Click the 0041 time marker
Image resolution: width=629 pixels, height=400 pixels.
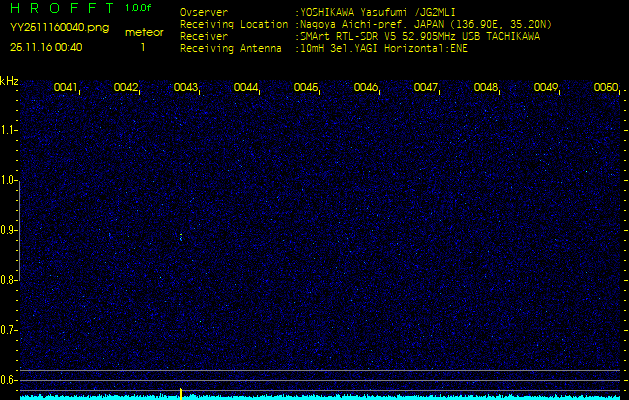tap(66, 88)
